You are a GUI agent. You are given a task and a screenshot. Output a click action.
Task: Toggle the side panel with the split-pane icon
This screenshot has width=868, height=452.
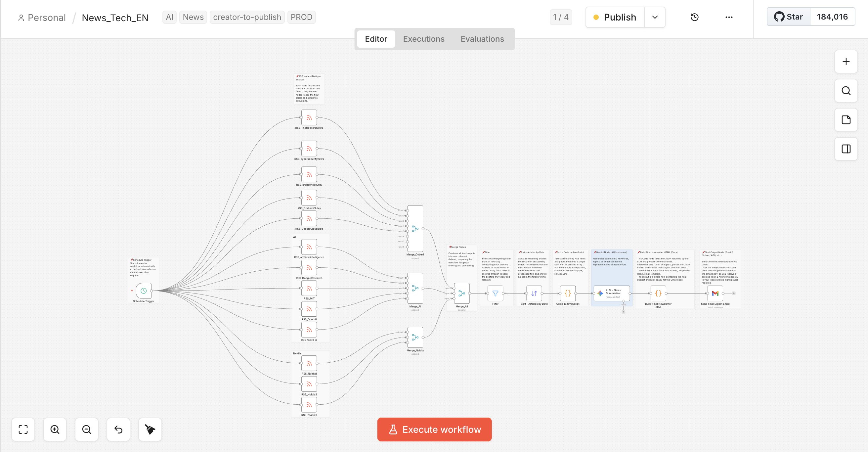point(846,149)
